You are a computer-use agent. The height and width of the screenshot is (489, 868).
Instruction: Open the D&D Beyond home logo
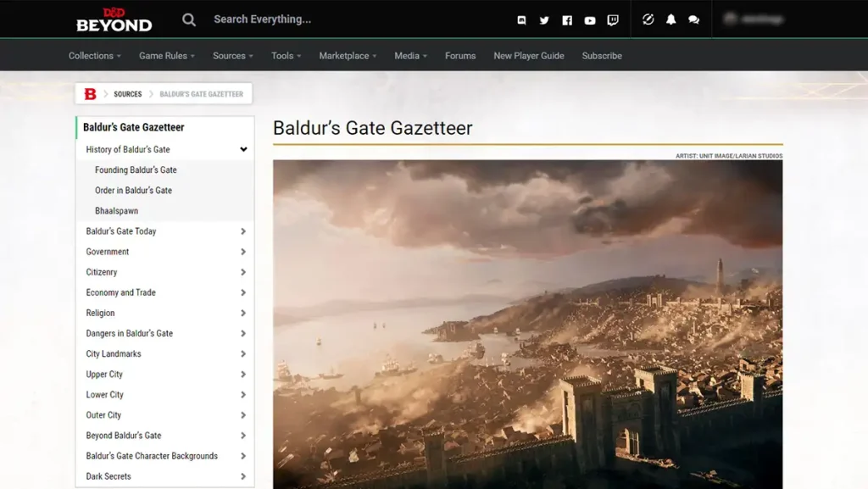tap(114, 19)
